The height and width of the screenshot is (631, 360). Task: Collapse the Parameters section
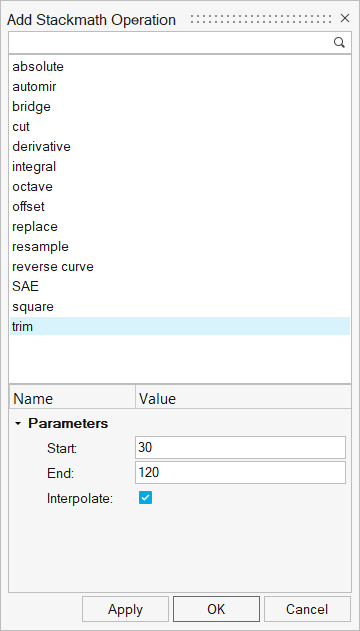tap(17, 424)
